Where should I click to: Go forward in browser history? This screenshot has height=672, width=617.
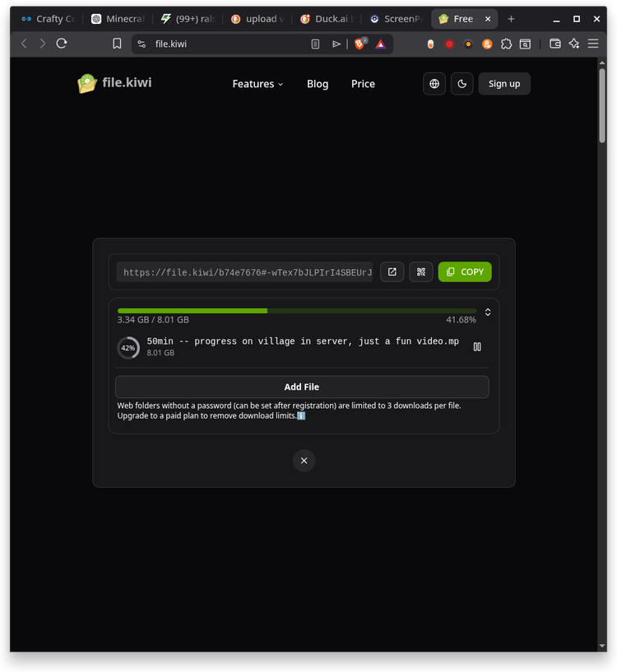coord(43,44)
